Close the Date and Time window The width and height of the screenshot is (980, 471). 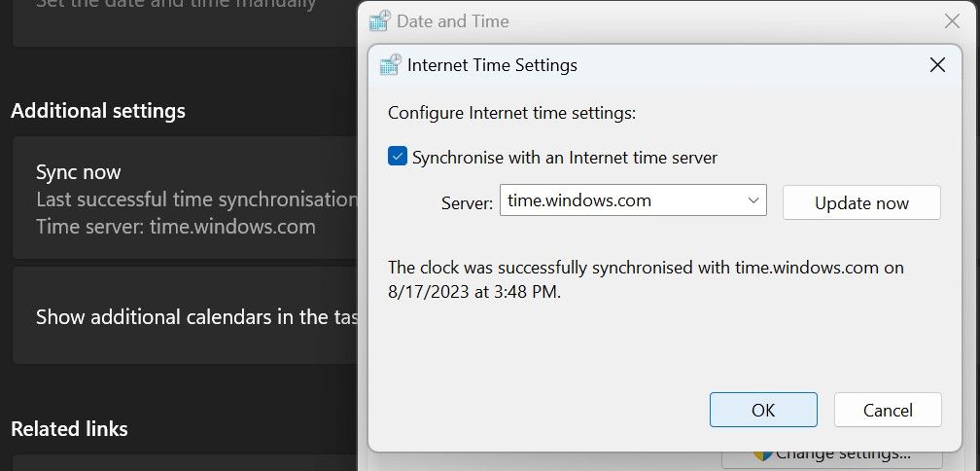(x=952, y=20)
